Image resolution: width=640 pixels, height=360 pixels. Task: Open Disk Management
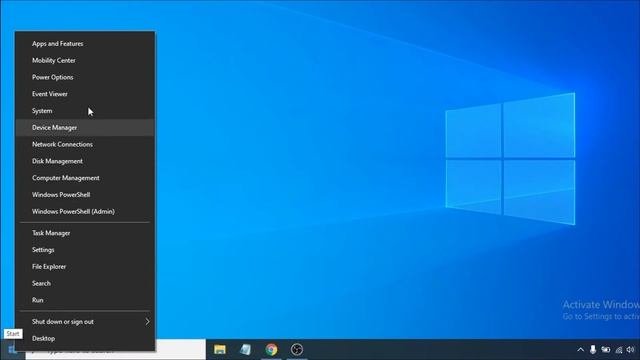[x=85, y=161]
